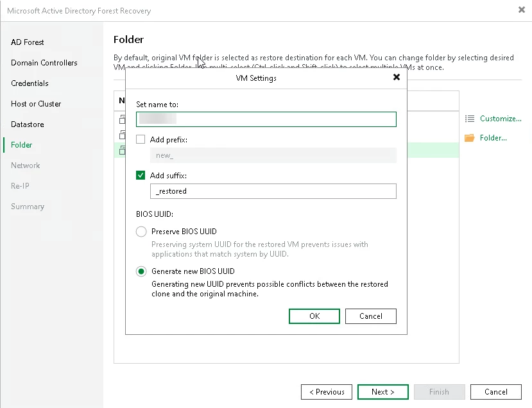Click the Customize list icon
Viewport: 532px width, 408px height.
(470, 119)
